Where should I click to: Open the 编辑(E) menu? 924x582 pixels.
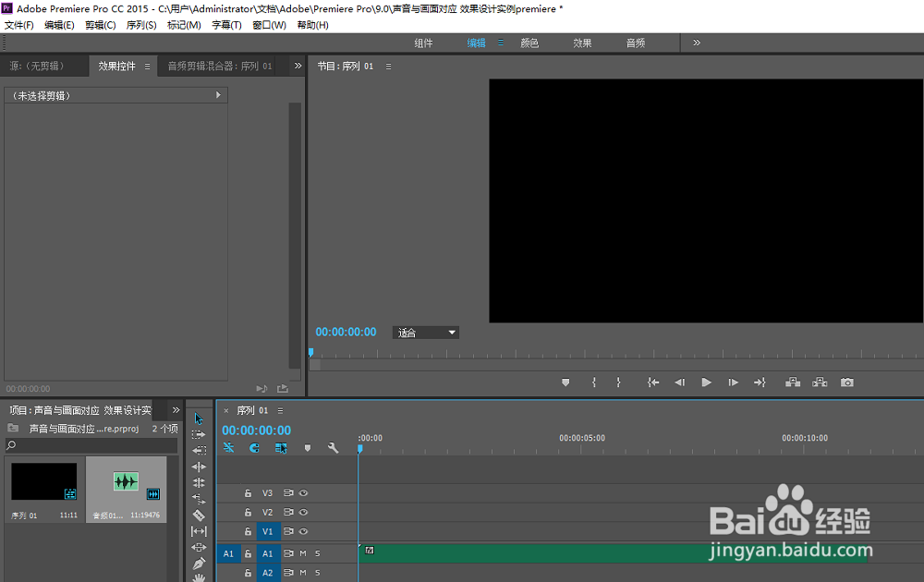click(x=59, y=25)
